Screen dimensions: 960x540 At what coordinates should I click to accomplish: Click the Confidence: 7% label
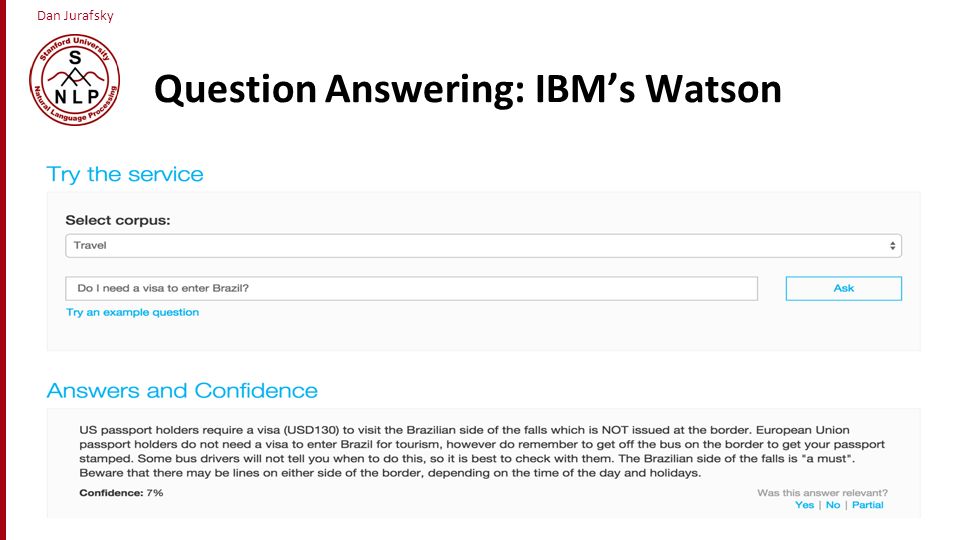(121, 493)
